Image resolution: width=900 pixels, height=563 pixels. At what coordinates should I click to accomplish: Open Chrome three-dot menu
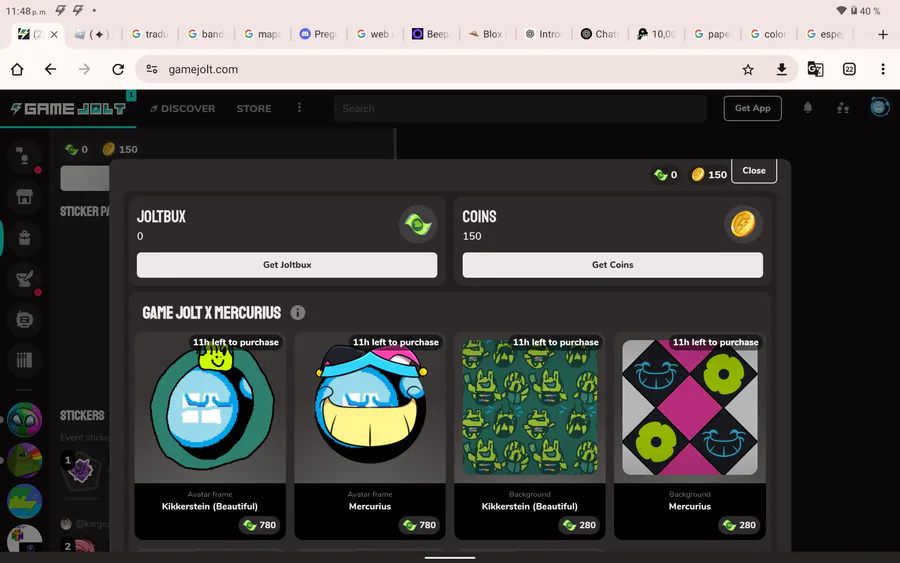tap(883, 69)
